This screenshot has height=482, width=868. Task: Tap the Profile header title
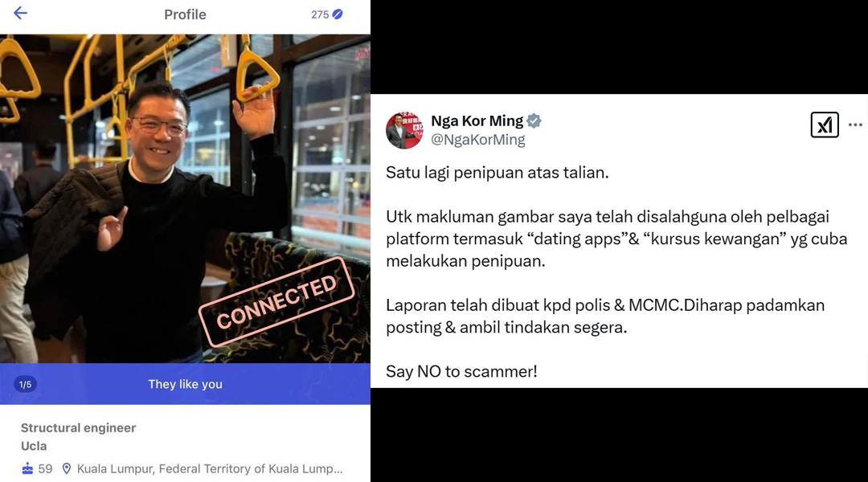pos(185,14)
